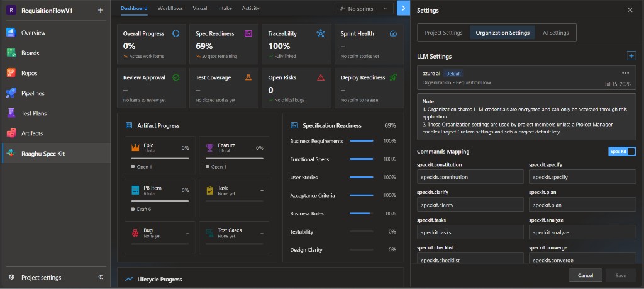The image size is (644, 289).
Task: Open the Boards sidebar icon
Action: [x=11, y=53]
